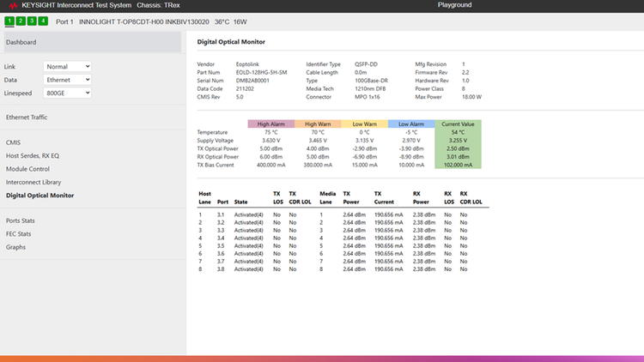The height and width of the screenshot is (362, 644).
Task: Click port 3.8 in lane table
Action: pyautogui.click(x=221, y=269)
